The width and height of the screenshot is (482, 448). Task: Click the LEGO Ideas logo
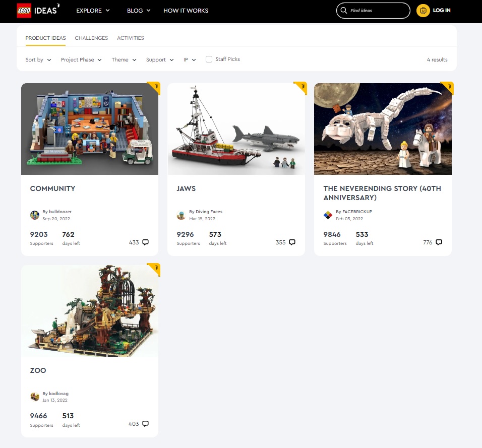pos(38,11)
